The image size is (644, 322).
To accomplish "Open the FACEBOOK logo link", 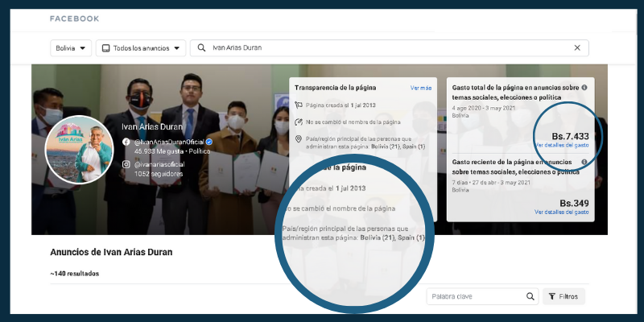I will click(74, 19).
